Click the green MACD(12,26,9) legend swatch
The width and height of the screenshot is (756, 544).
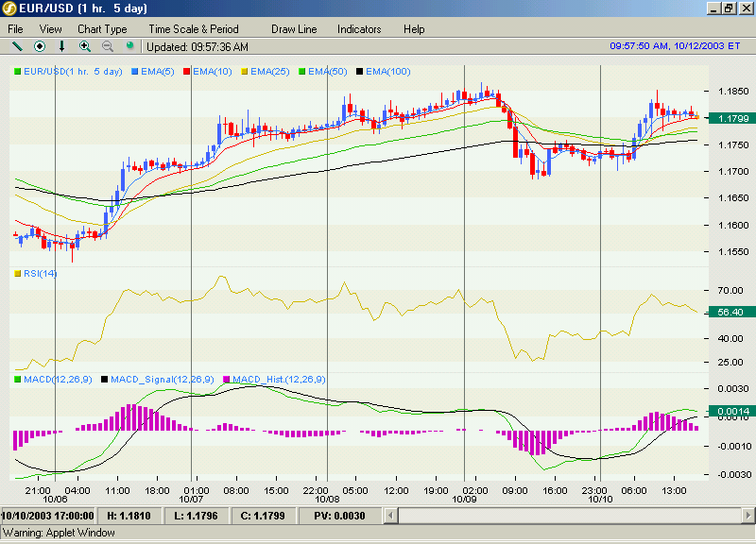(18, 380)
